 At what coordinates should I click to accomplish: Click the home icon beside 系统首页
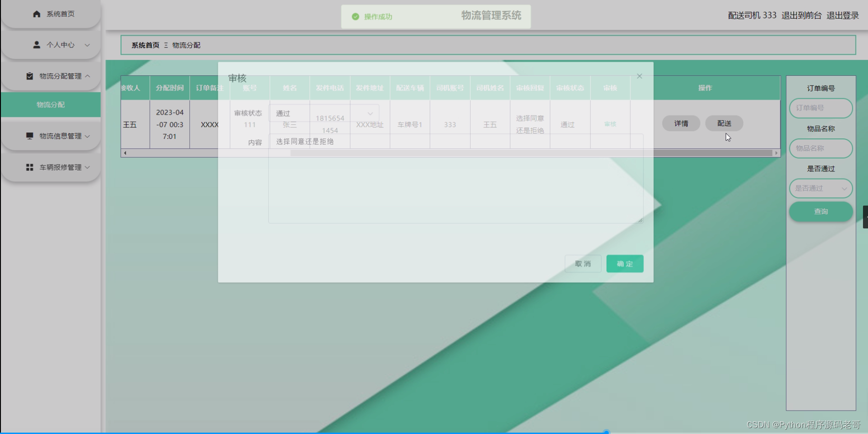click(37, 14)
